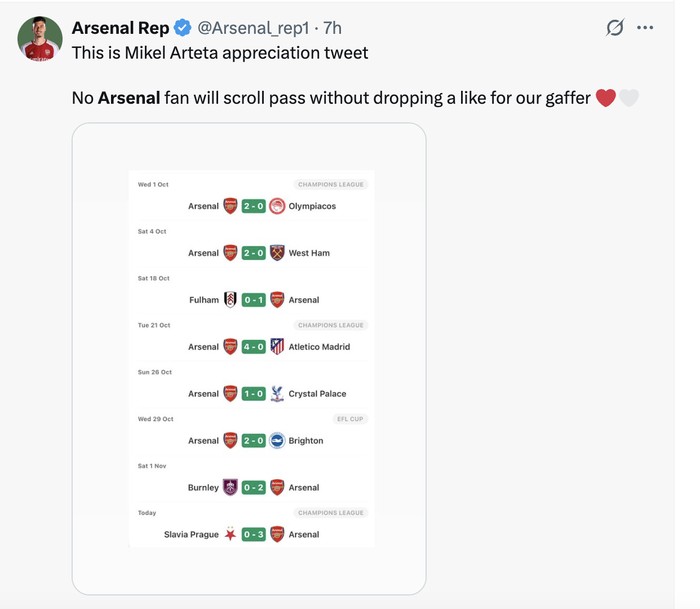Click the @Arsenal_rep1 handle
This screenshot has height=609, width=700.
coord(255,28)
